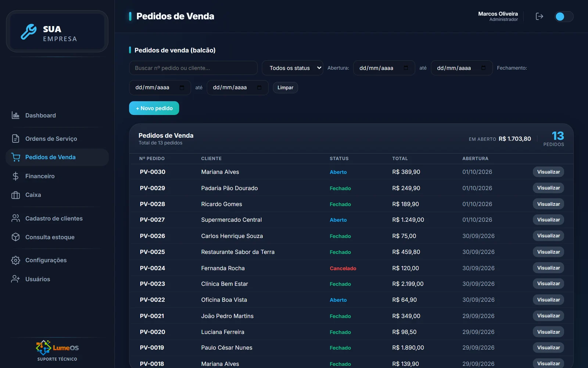View Clínica Bem Estar order PV-0023

[x=548, y=283]
